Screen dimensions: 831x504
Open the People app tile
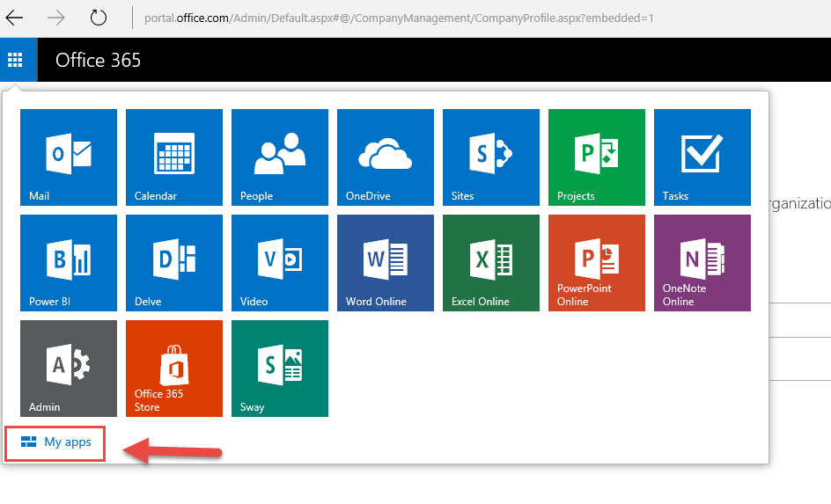tap(280, 157)
